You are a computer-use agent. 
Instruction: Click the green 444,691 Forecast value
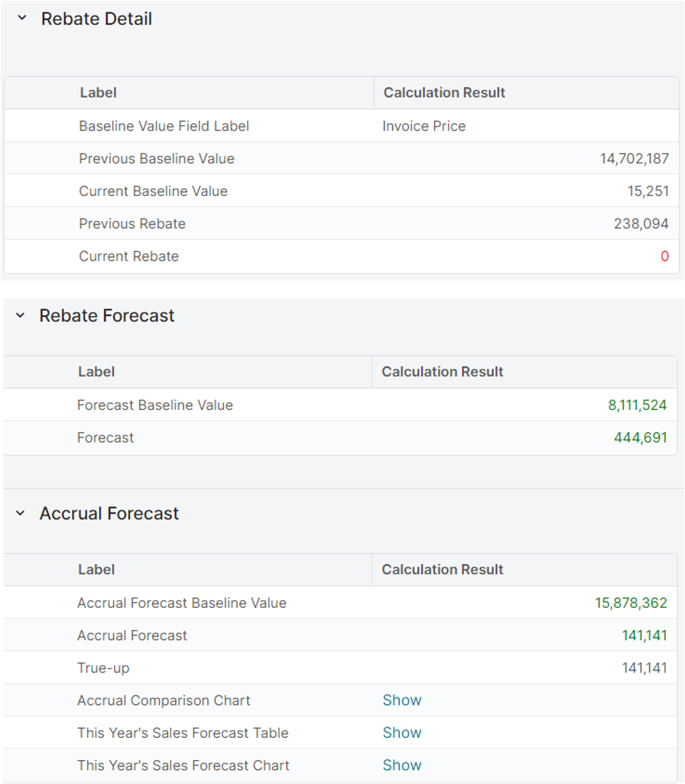coord(640,437)
